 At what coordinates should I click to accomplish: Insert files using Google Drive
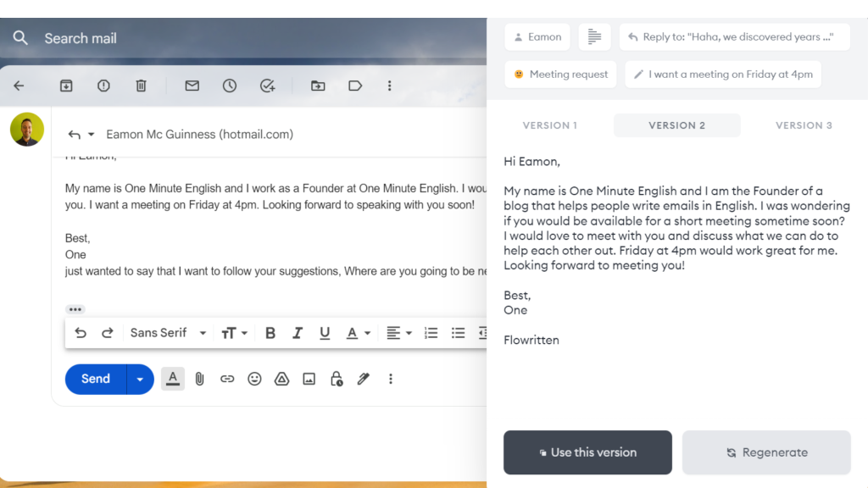281,379
